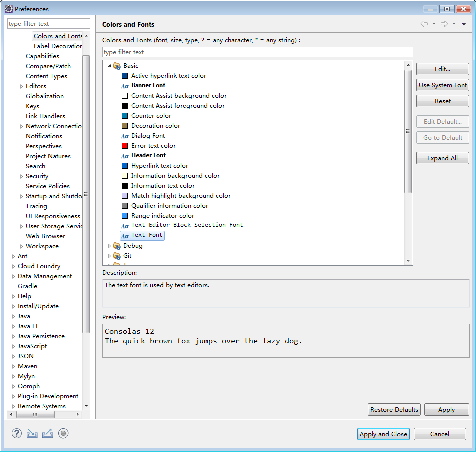Click the Export preferences icon
The image size is (476, 452).
[48, 433]
